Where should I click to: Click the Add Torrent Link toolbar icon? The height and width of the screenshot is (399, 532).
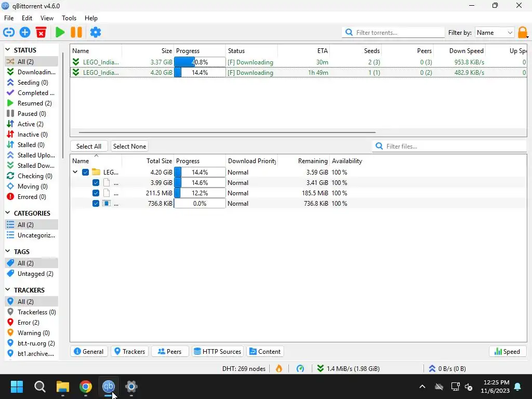pos(9,33)
